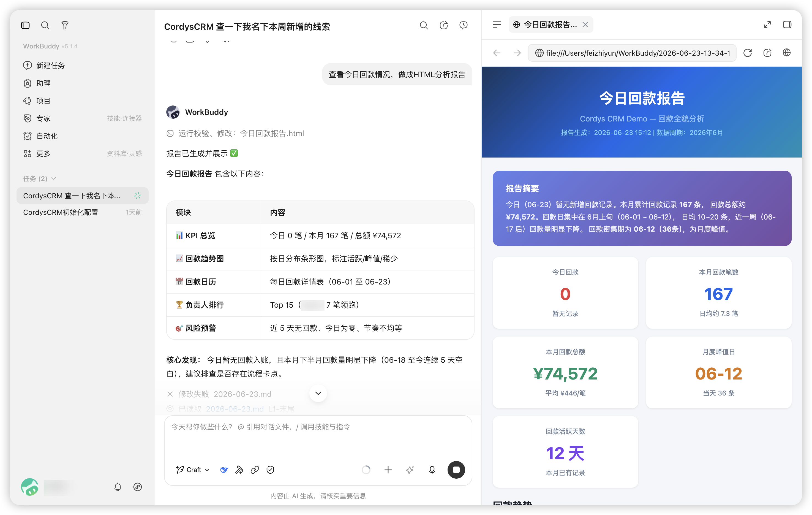Open notifications bell icon

click(118, 487)
